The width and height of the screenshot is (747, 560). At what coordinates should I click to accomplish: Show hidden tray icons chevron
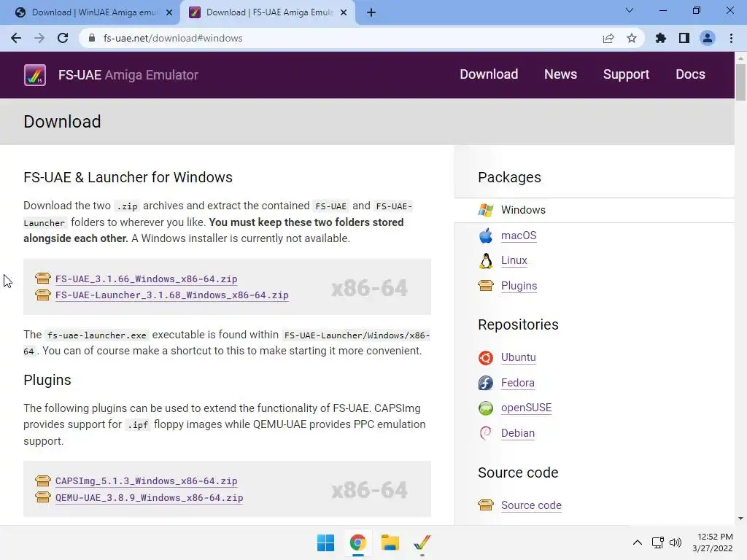[x=638, y=542]
